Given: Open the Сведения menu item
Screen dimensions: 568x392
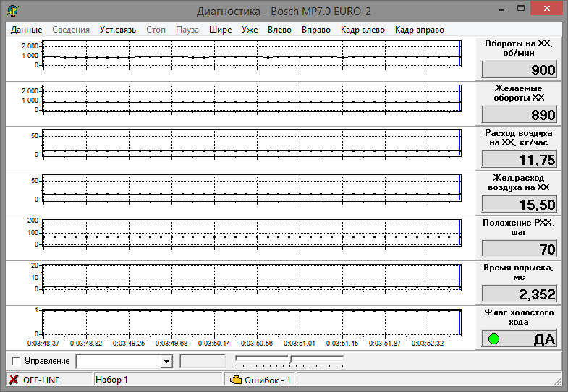Looking at the screenshot, I should [71, 30].
